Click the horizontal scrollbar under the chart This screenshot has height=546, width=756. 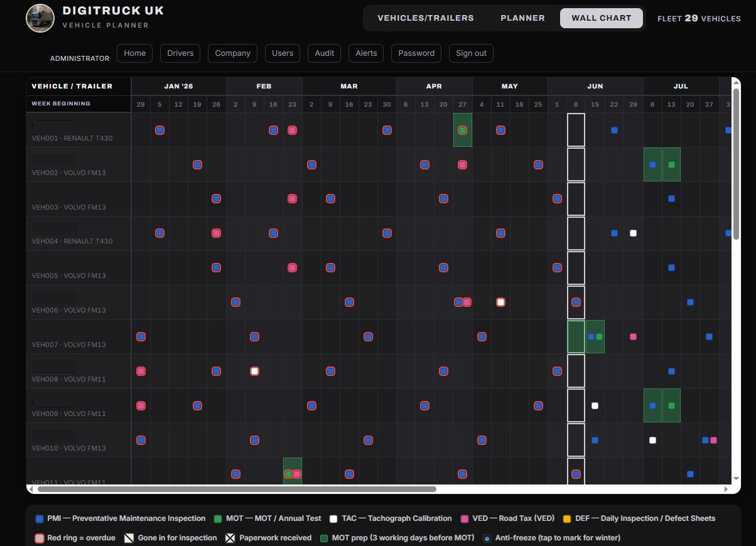(x=237, y=489)
